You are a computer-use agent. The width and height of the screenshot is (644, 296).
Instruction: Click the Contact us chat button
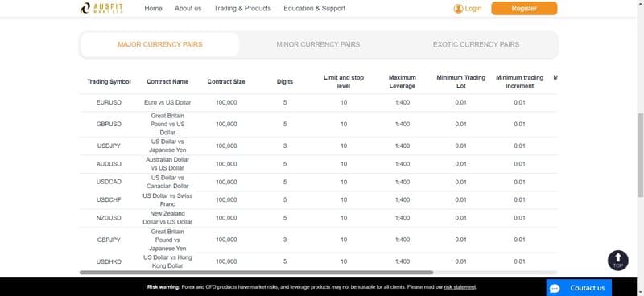point(579,288)
